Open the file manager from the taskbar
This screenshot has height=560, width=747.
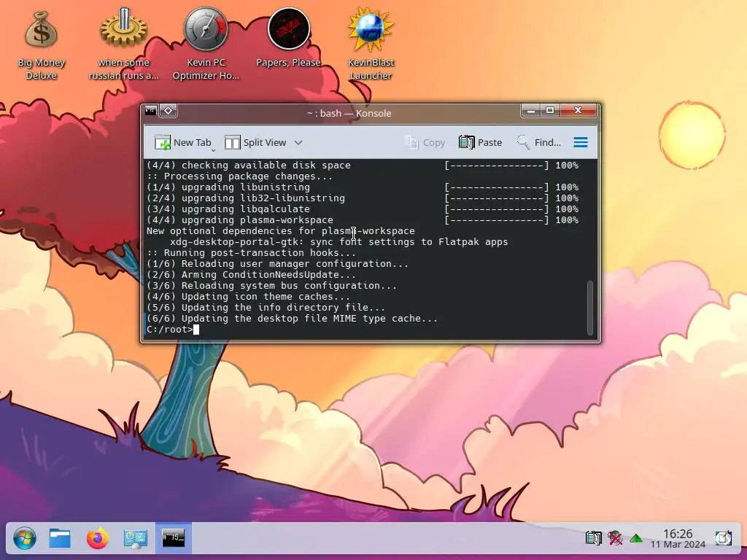[x=60, y=539]
